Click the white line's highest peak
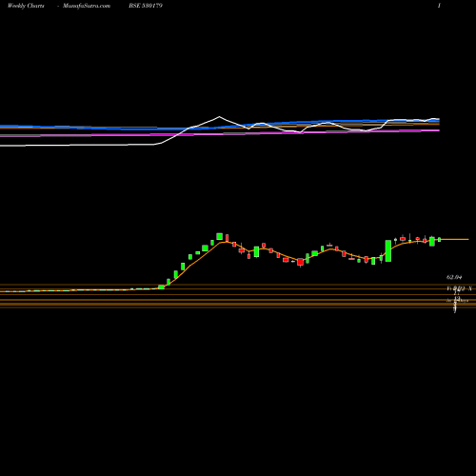Viewport: 476px width, 476px height. tap(219, 117)
